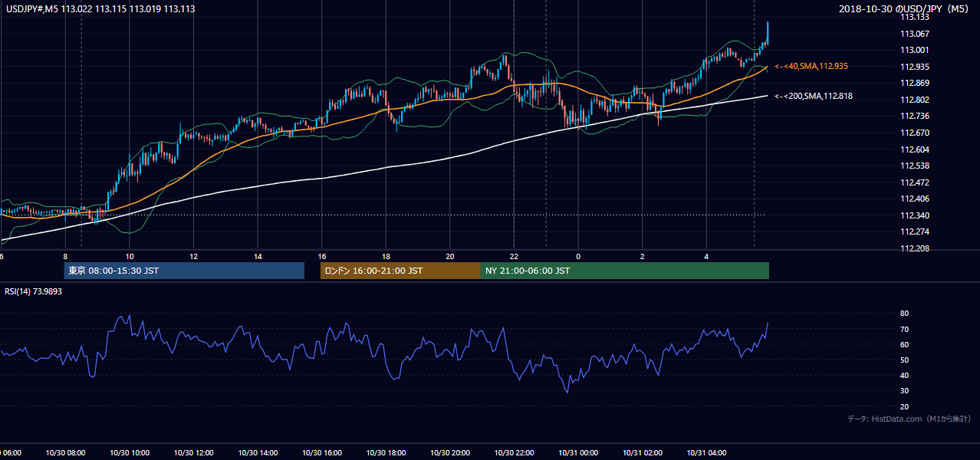Viewport: 980px width, 460px height.
Task: Click the RSI(14) 73.9893 indicator label
Action: [x=34, y=291]
